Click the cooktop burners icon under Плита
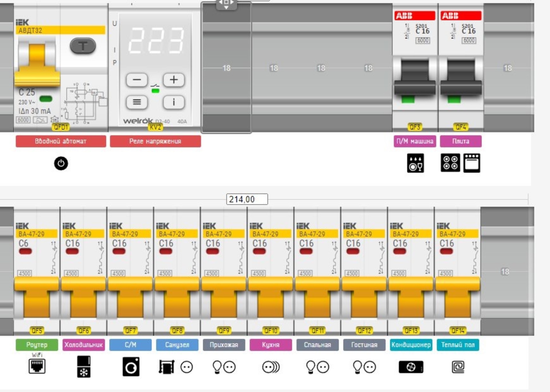This screenshot has width=550, height=392. pyautogui.click(x=450, y=163)
